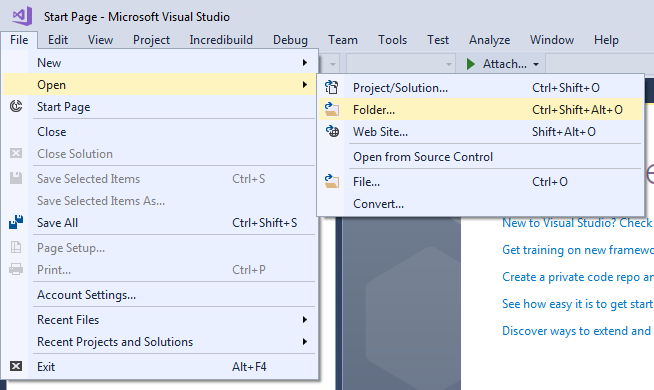Follow Get training on new frameworks link
654x390 pixels.
(x=578, y=250)
